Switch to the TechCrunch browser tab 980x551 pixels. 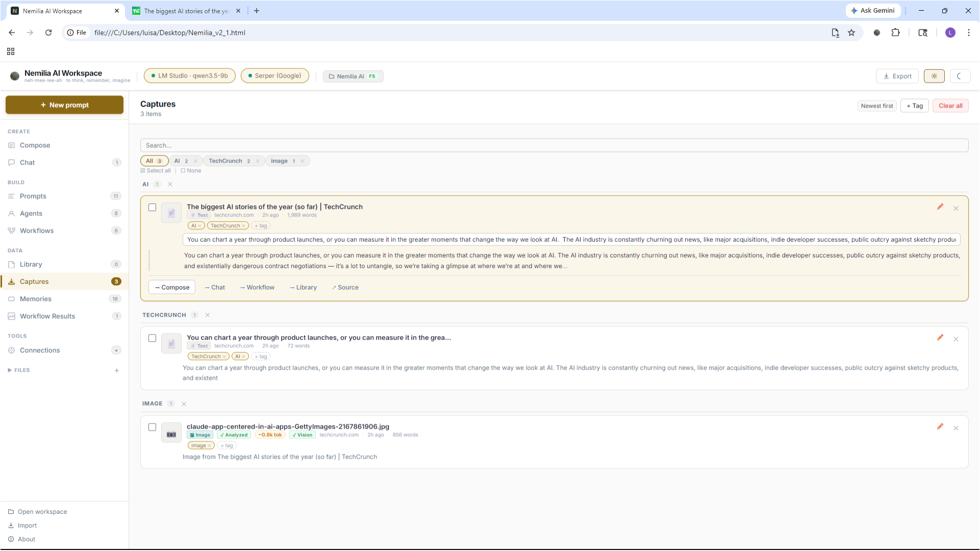pos(185,11)
